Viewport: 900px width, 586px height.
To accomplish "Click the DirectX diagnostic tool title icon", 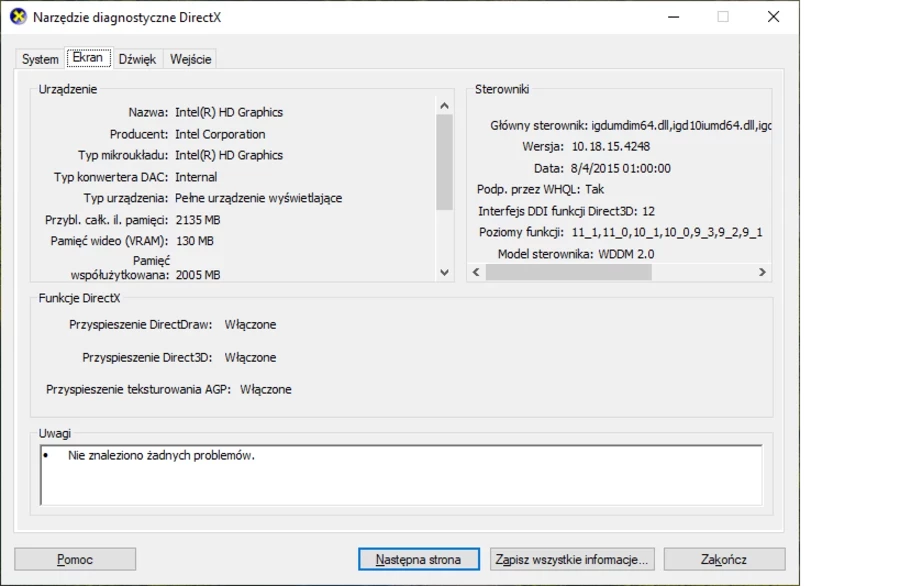I will (x=18, y=17).
